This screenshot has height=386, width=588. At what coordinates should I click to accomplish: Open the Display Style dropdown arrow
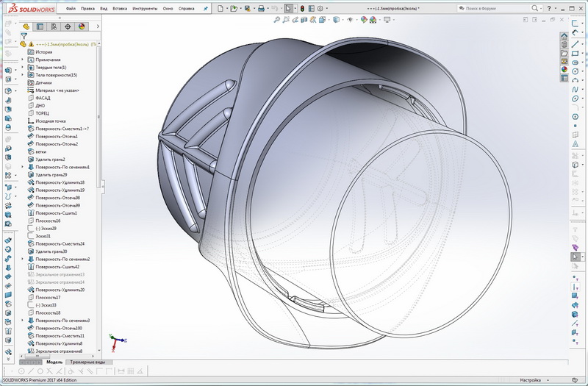(343, 20)
